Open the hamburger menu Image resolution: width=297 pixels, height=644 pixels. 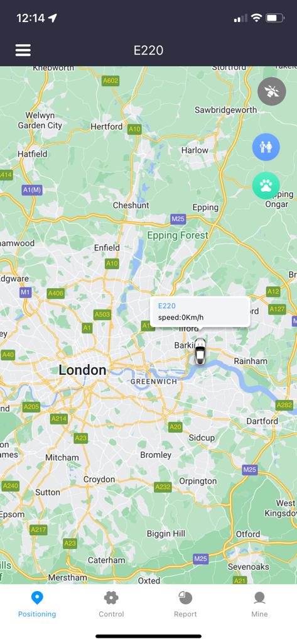coord(23,50)
